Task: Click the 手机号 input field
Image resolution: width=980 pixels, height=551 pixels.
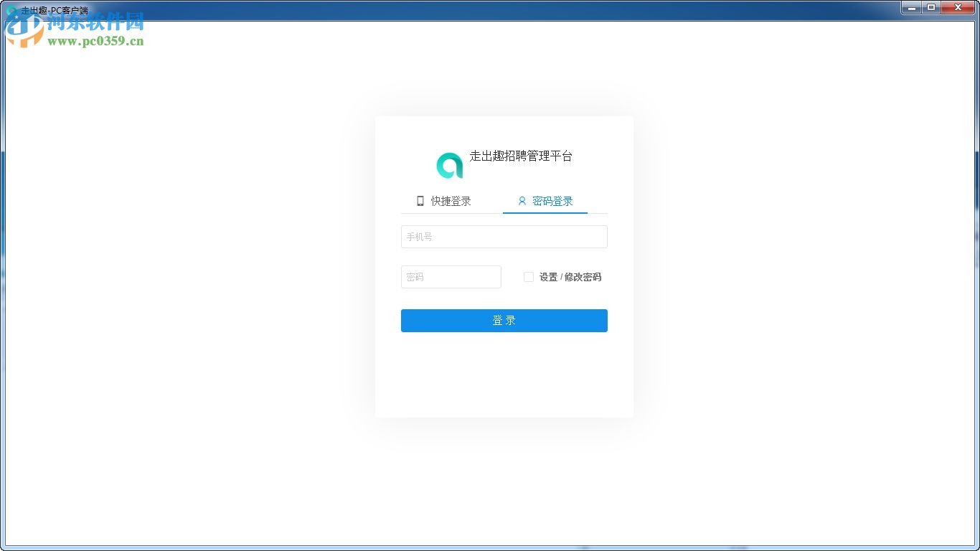Action: (x=504, y=237)
